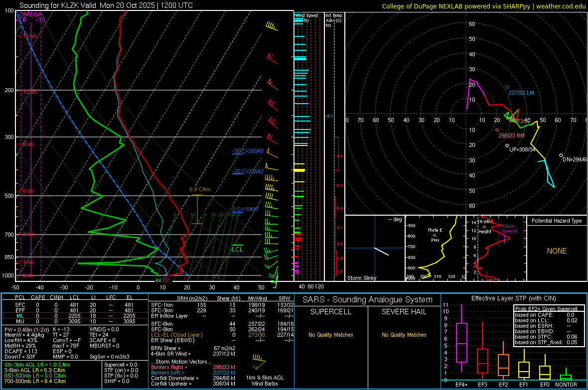Click the "700-500mb LR = 6.4 C/km" line
This screenshot has height=390, width=588.
point(35,381)
